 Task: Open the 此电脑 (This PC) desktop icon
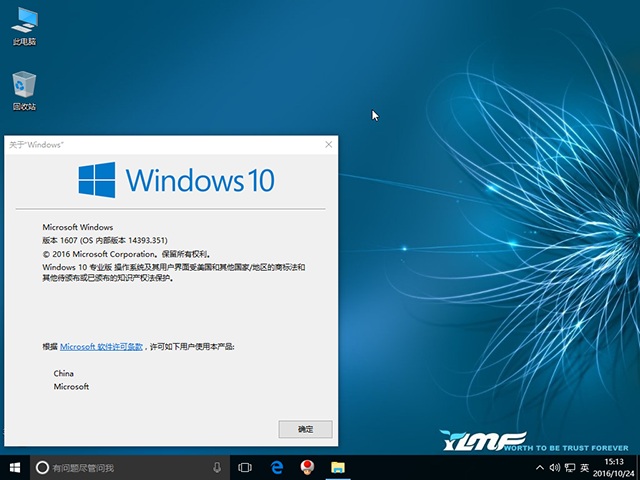tap(23, 24)
